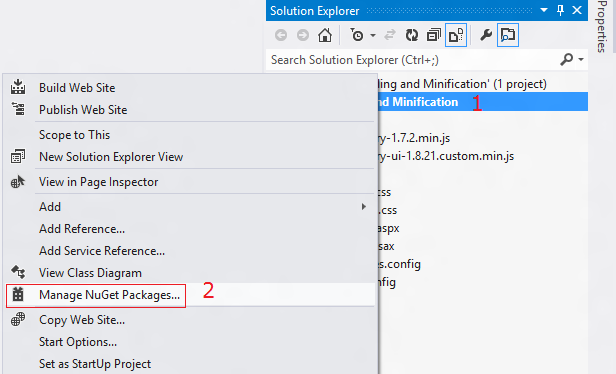Screen dimensions: 616x374
Task: Click the search magnifier icon
Action: pyautogui.click(x=566, y=60)
